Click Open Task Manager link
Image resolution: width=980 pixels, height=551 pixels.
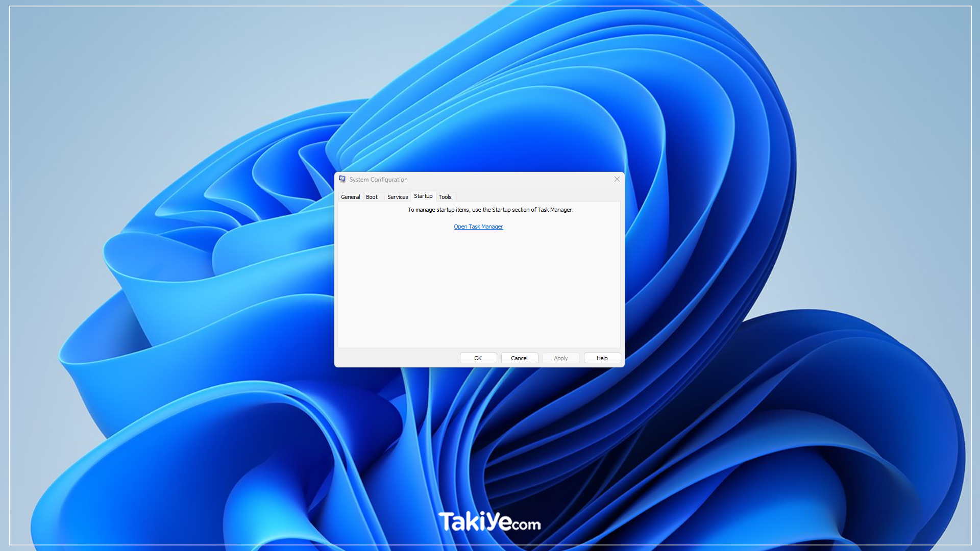click(x=478, y=226)
